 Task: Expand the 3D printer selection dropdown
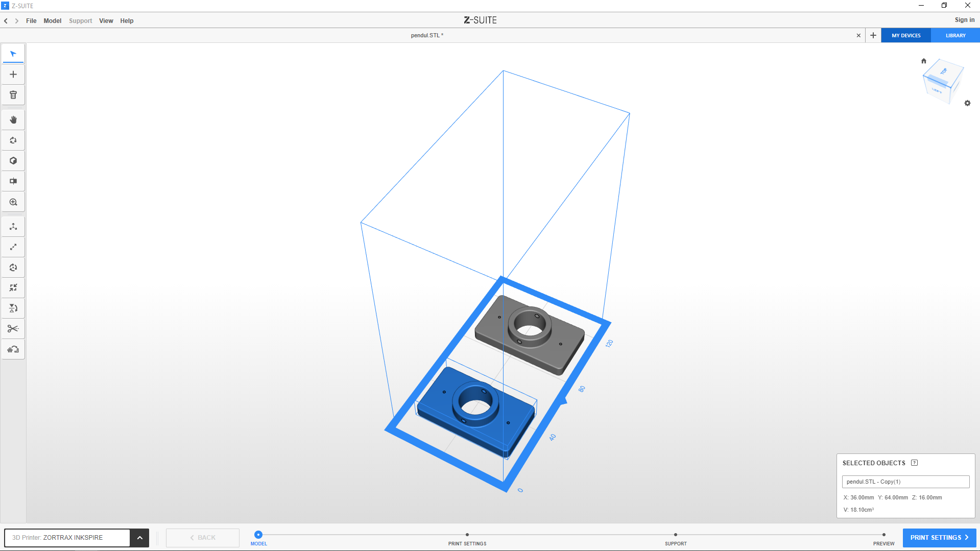[139, 538]
